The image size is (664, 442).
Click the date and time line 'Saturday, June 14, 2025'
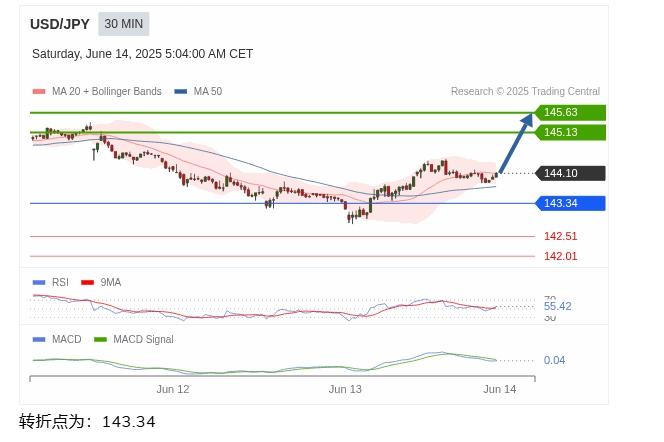[142, 54]
